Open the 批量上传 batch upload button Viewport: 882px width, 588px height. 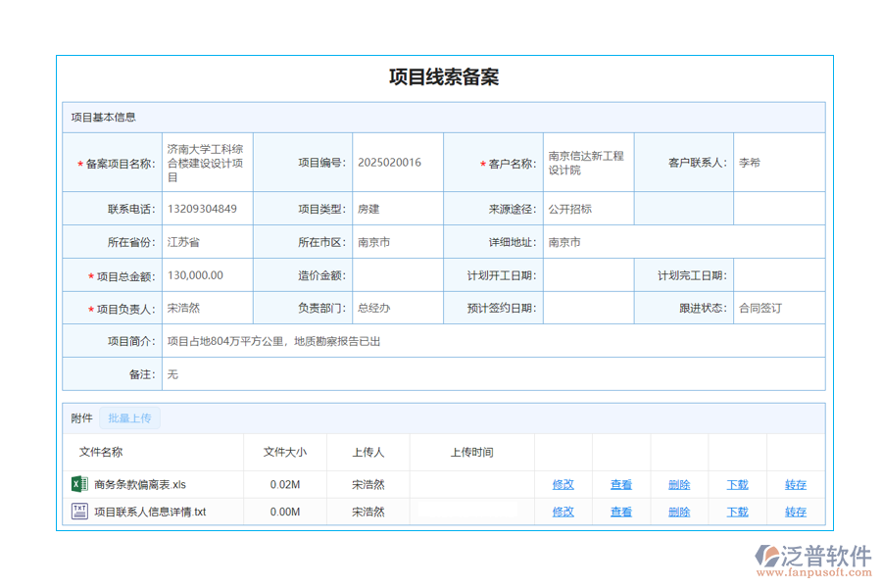132,417
